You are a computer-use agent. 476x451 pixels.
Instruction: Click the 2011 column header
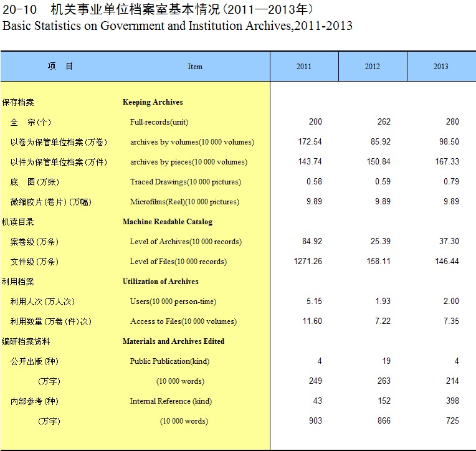coord(304,67)
